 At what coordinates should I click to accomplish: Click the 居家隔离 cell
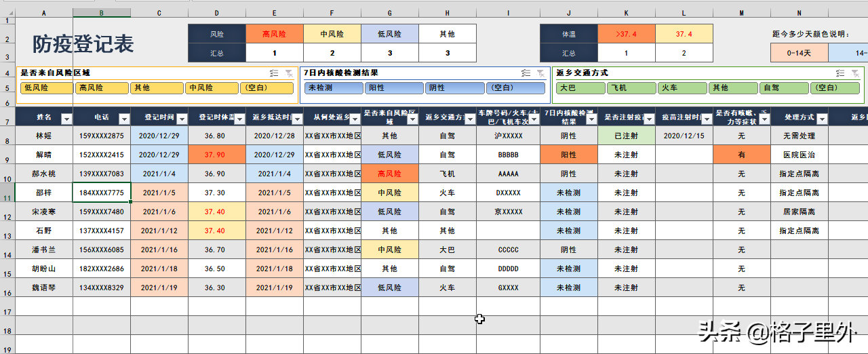[x=800, y=212]
